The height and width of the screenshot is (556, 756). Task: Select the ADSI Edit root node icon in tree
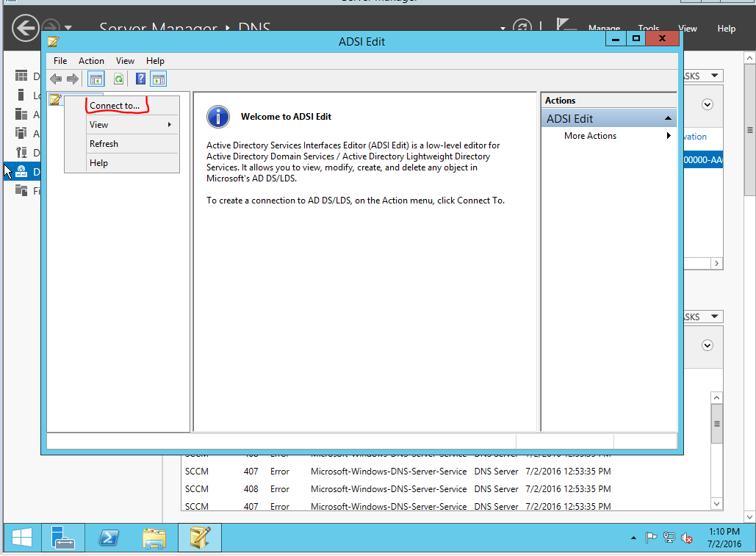(55, 100)
